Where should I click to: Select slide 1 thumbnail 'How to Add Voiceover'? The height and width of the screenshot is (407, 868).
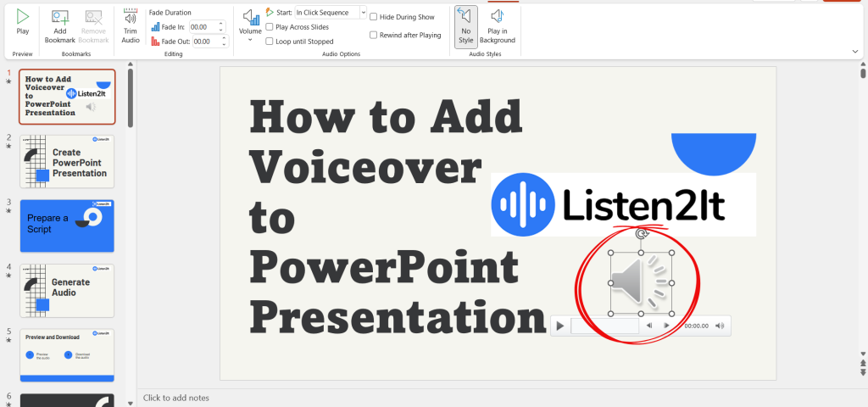67,97
